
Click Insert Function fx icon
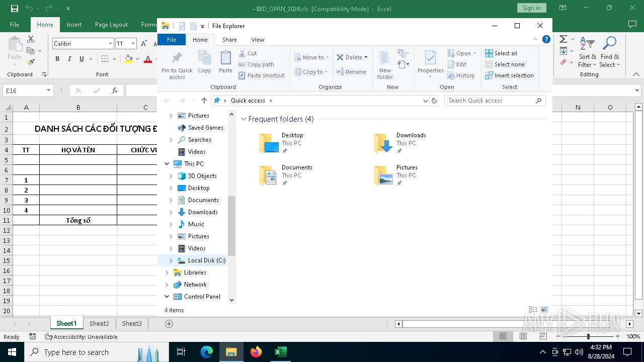(115, 90)
